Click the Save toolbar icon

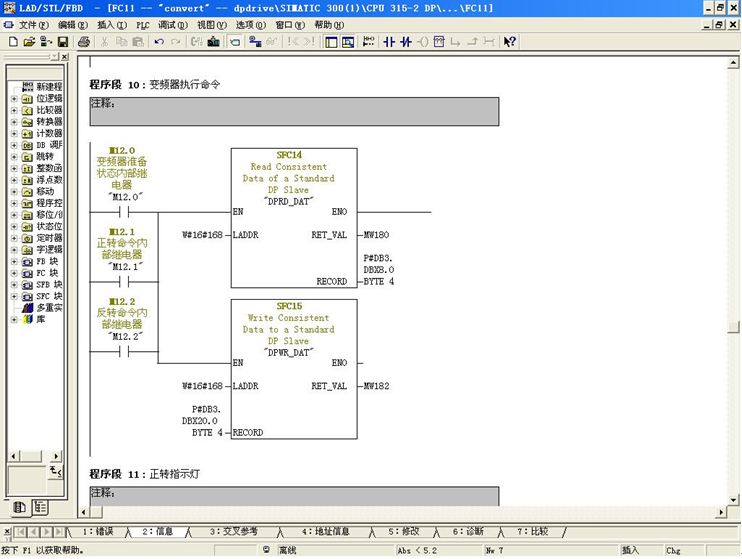63,42
